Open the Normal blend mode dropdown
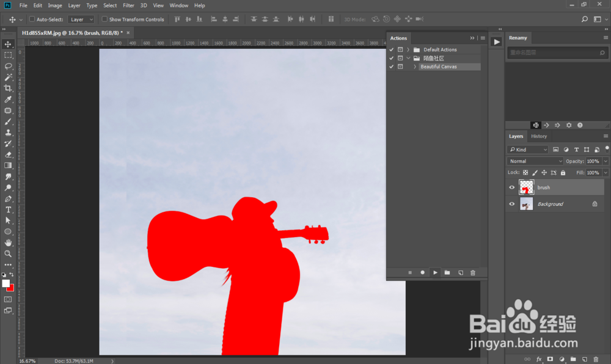 pos(535,161)
